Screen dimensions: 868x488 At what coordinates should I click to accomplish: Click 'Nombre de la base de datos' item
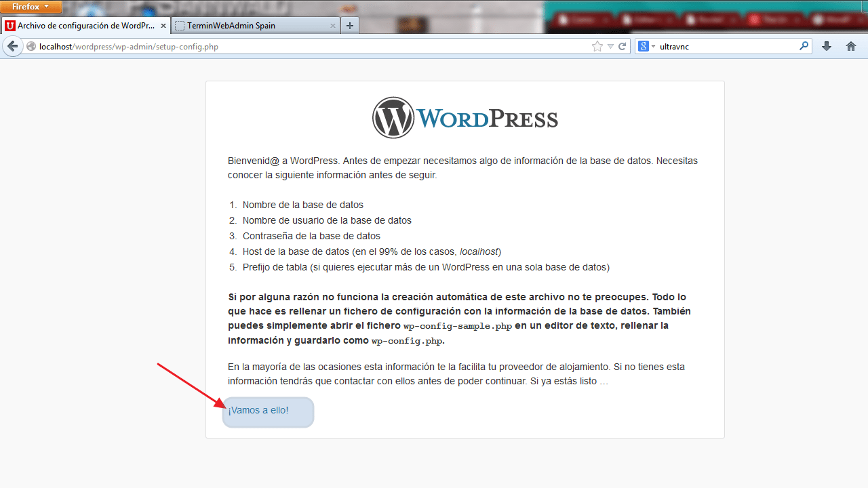[x=303, y=205]
